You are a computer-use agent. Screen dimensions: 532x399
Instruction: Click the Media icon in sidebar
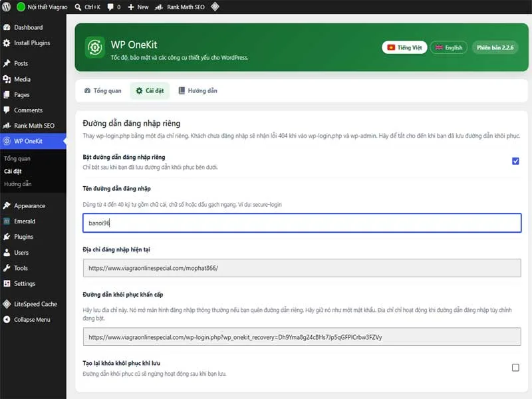(x=7, y=79)
